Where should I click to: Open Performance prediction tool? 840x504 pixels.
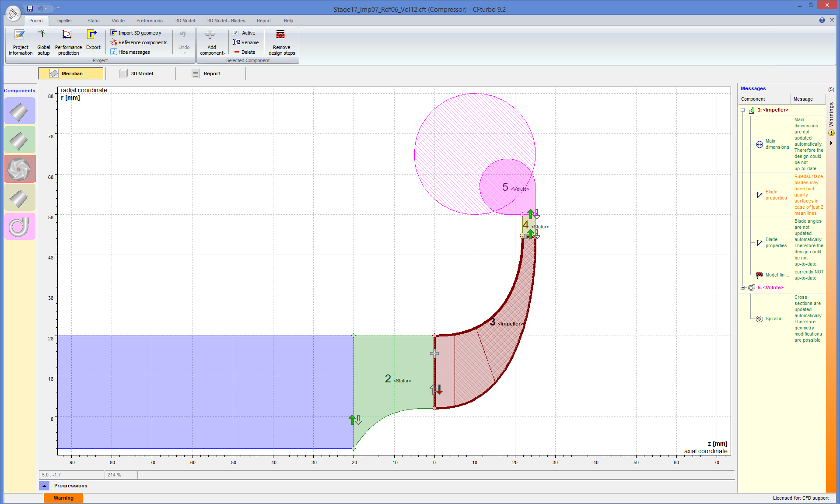(68, 42)
